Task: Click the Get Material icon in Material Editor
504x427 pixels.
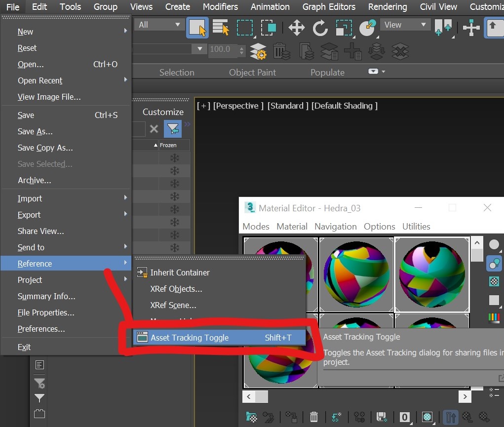Action: 251,417
